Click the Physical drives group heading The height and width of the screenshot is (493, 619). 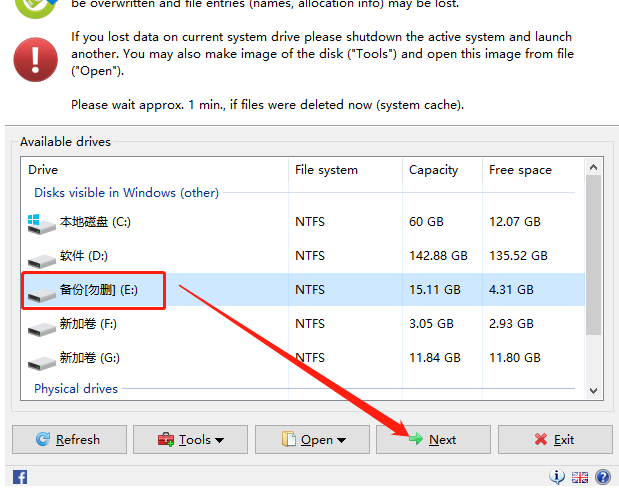click(x=76, y=388)
